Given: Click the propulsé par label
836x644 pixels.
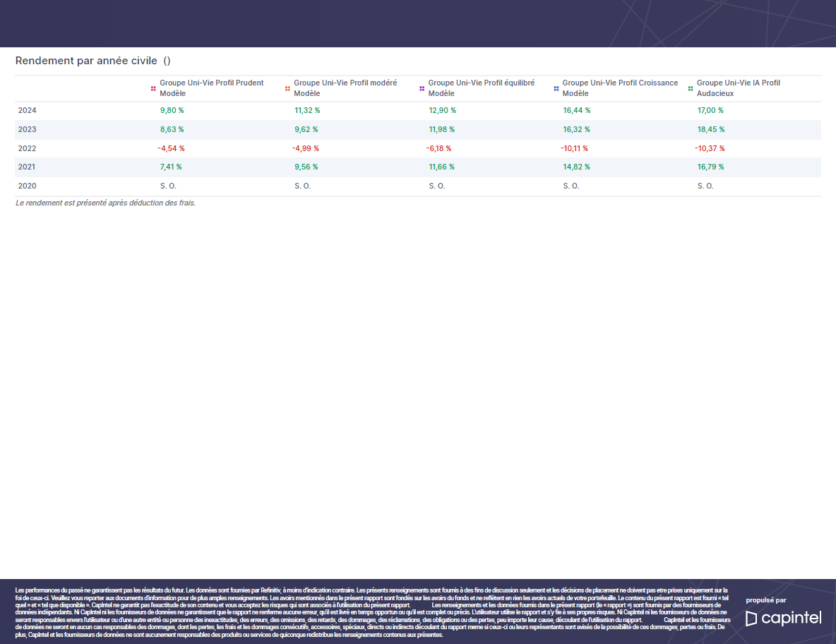Looking at the screenshot, I should pos(766,600).
